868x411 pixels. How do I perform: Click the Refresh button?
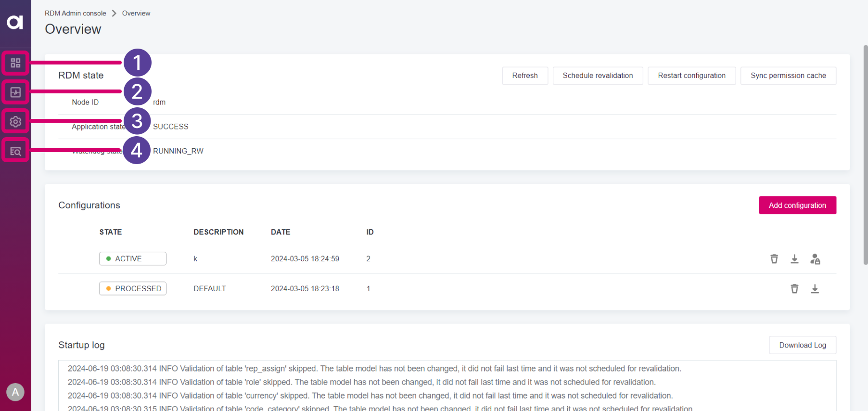(x=524, y=76)
